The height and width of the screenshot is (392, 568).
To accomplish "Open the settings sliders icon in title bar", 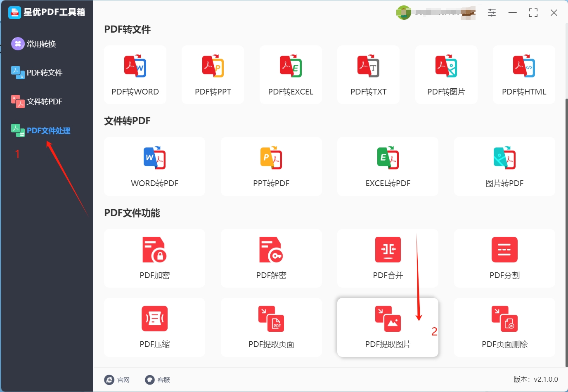I will pyautogui.click(x=492, y=13).
